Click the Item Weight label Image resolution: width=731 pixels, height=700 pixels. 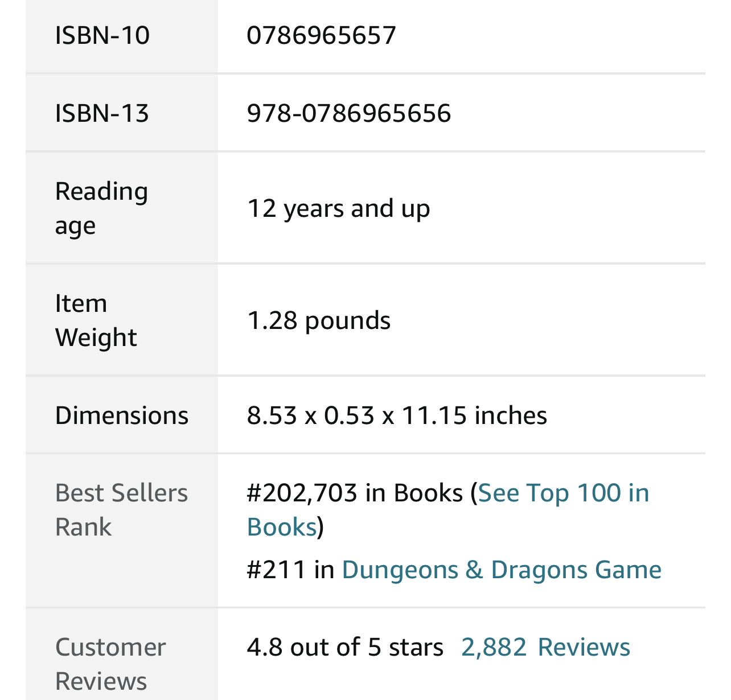click(96, 320)
